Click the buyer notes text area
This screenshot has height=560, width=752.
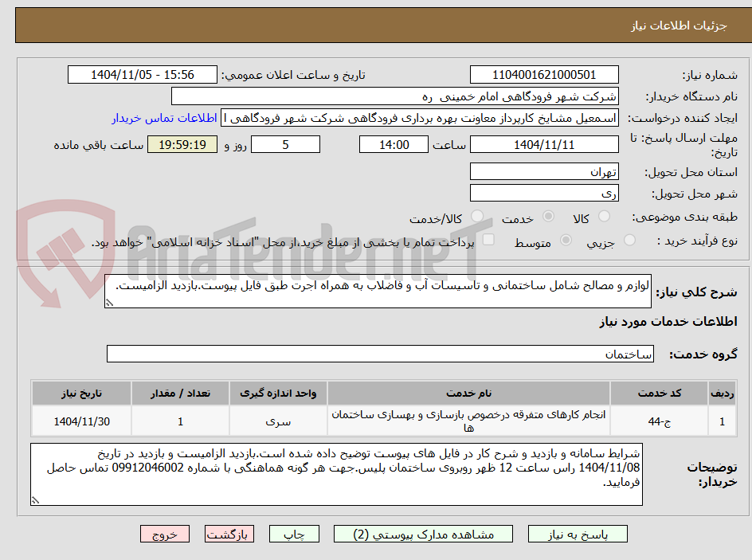click(337, 474)
